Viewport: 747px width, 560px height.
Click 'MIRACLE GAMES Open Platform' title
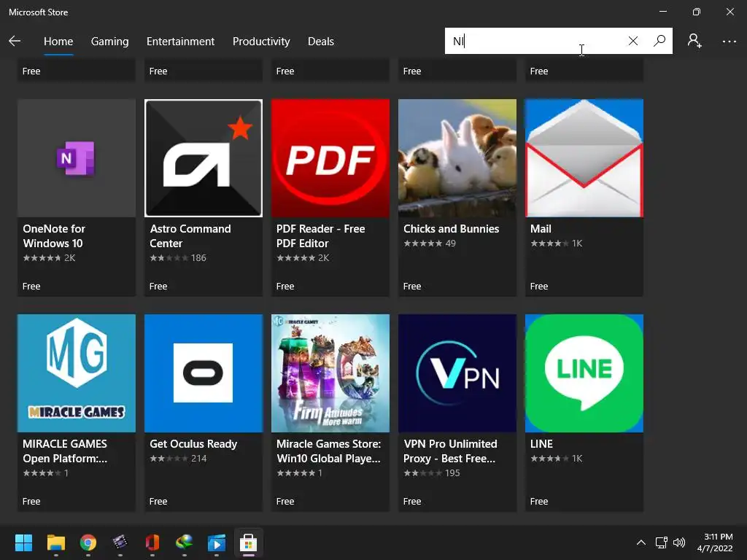[x=65, y=451]
